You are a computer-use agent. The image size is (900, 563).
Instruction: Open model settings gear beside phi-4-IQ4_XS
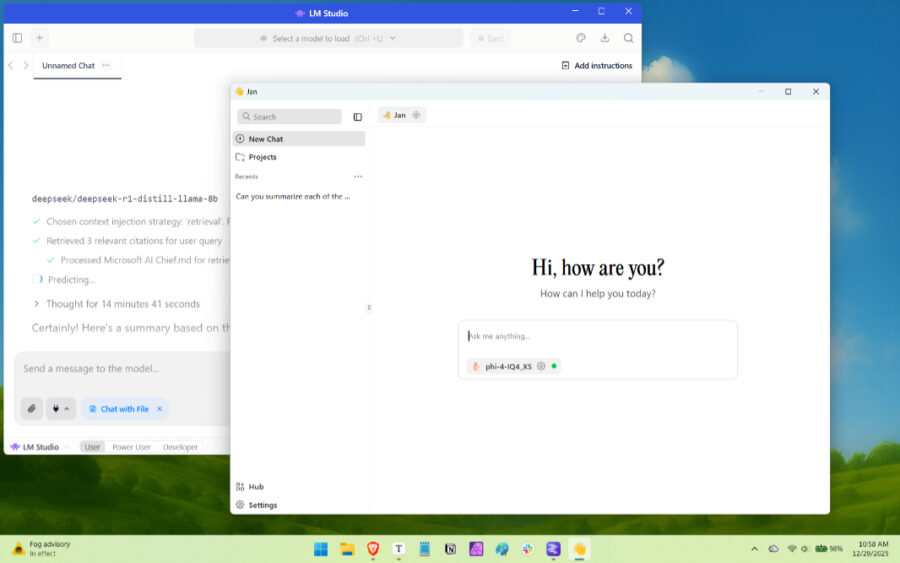click(x=541, y=366)
